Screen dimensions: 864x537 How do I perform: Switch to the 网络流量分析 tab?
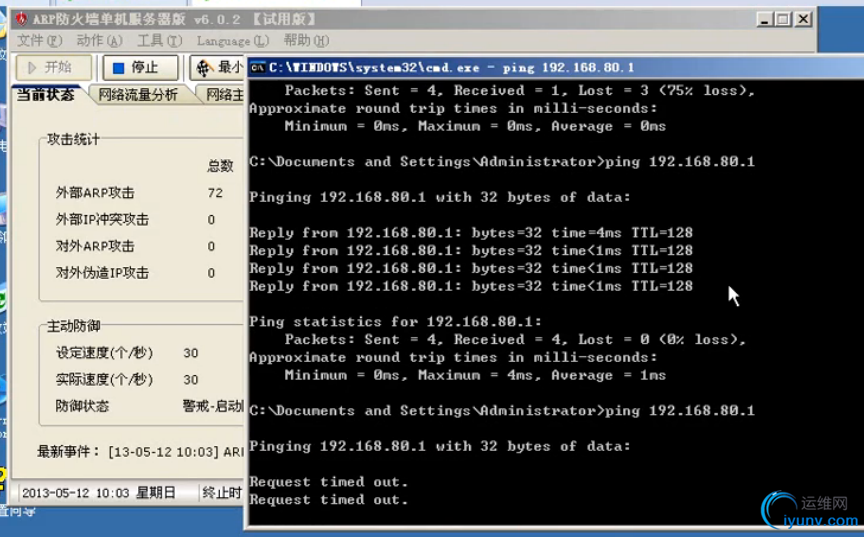138,95
